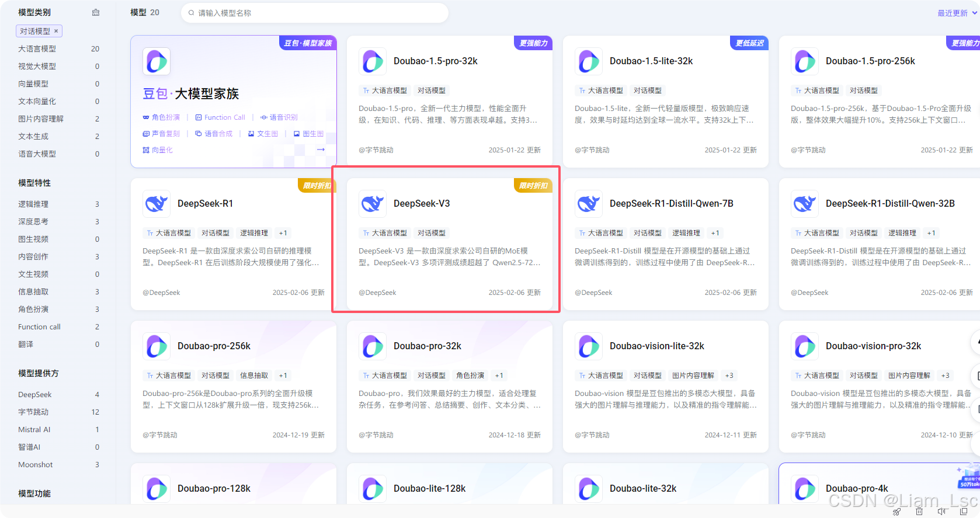Click the Doubao-pro-32k model icon

[373, 346]
